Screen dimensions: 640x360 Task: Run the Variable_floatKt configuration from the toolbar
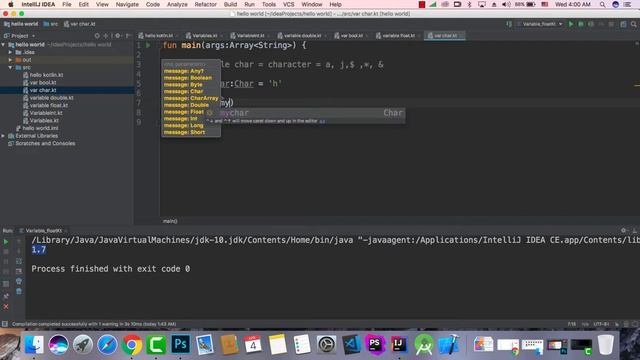[x=571, y=24]
